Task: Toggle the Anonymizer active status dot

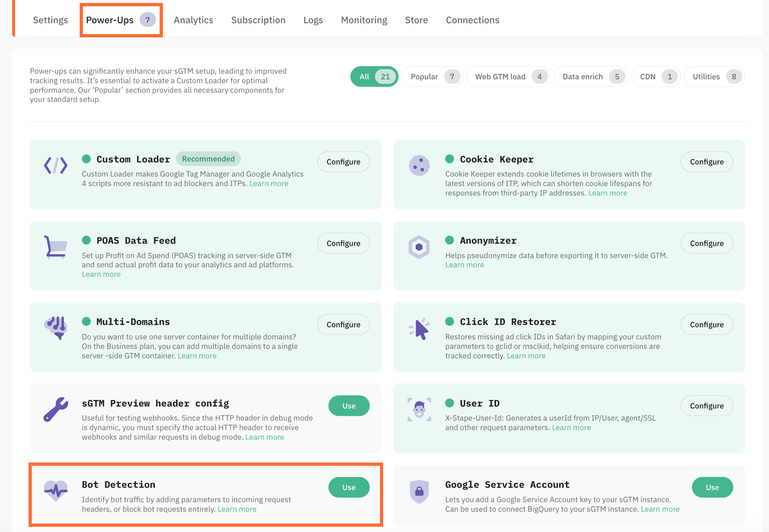Action: click(450, 240)
